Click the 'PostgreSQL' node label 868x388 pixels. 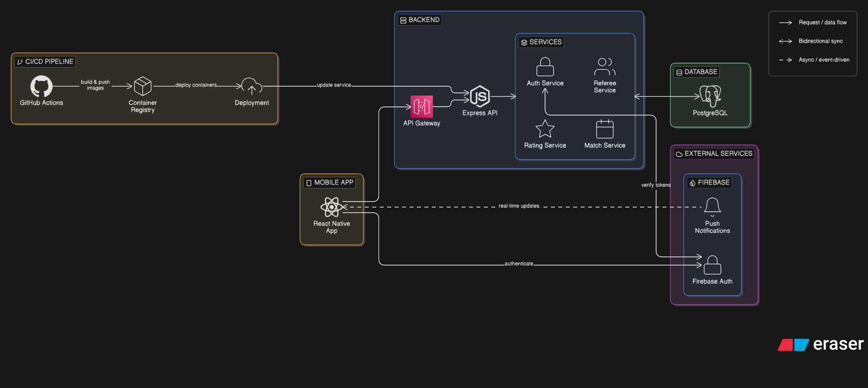click(710, 113)
